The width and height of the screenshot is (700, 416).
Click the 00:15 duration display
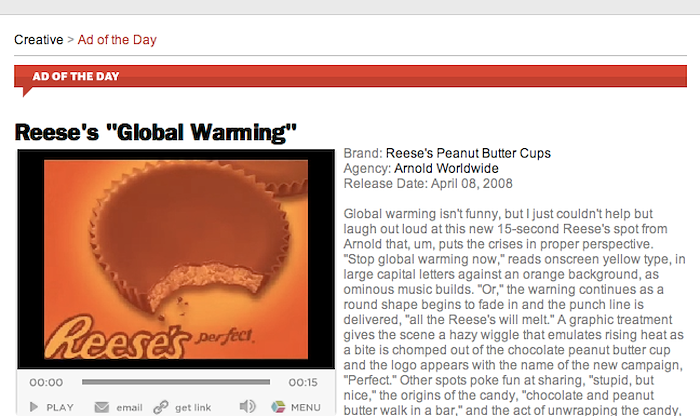pyautogui.click(x=303, y=383)
